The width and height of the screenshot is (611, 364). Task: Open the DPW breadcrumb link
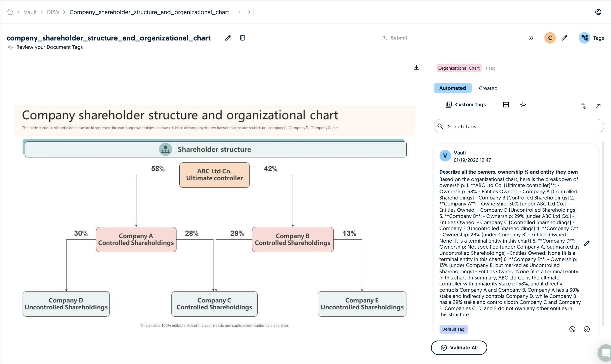(53, 12)
